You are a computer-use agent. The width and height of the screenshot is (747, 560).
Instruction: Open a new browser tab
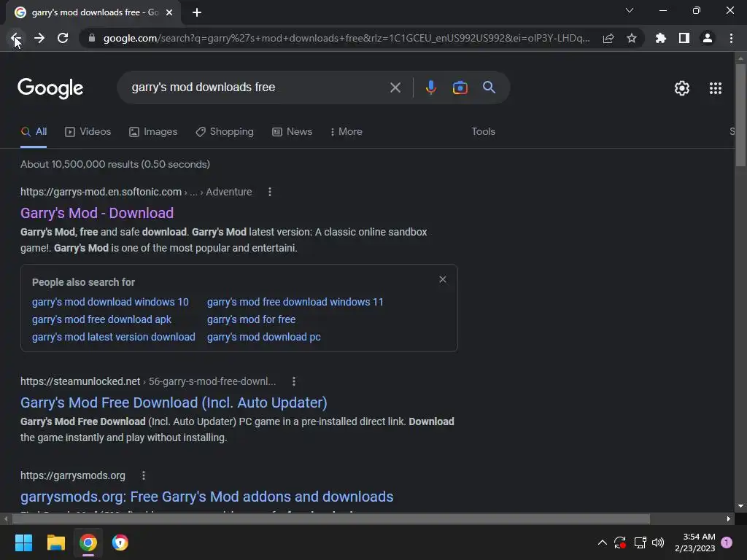[197, 12]
